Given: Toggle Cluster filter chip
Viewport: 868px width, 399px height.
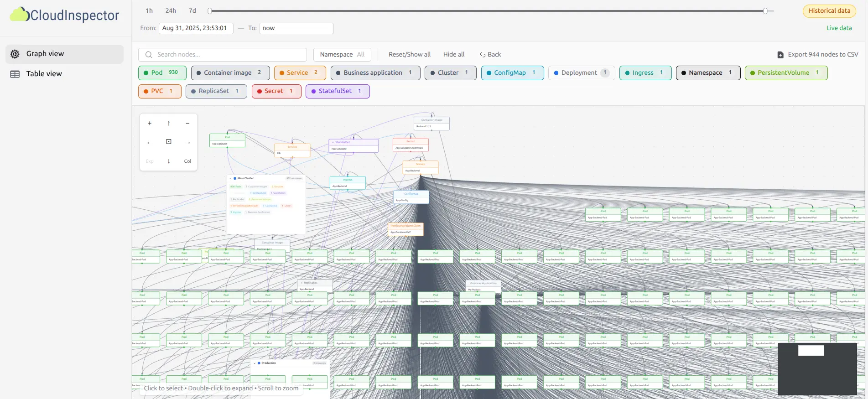Looking at the screenshot, I should 450,73.
